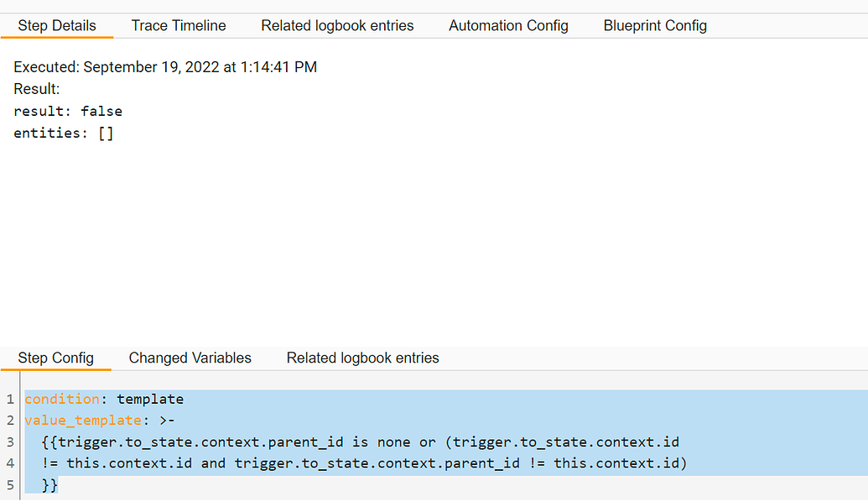Viewport: 868px width, 502px height.
Task: Switch to the Step Details tab
Action: pyautogui.click(x=57, y=25)
